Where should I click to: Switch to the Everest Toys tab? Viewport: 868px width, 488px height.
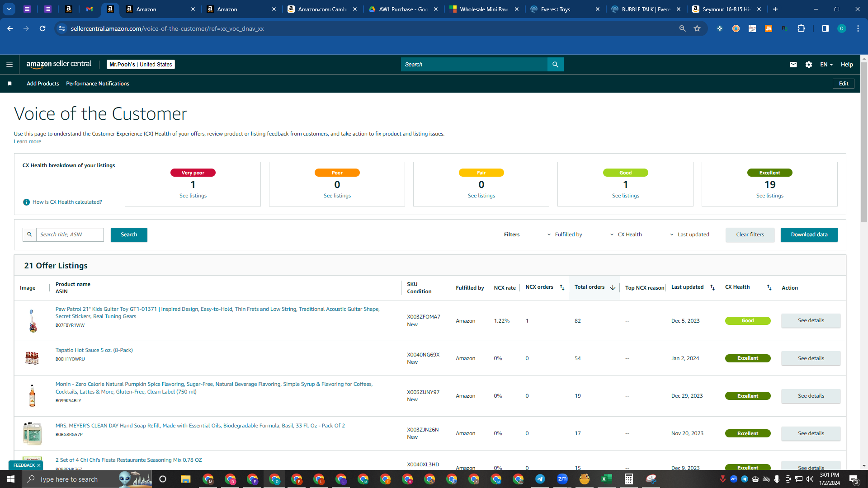[x=565, y=9]
